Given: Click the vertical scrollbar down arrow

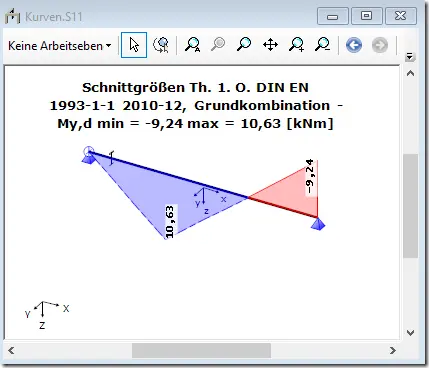Looking at the screenshot, I should (x=411, y=333).
